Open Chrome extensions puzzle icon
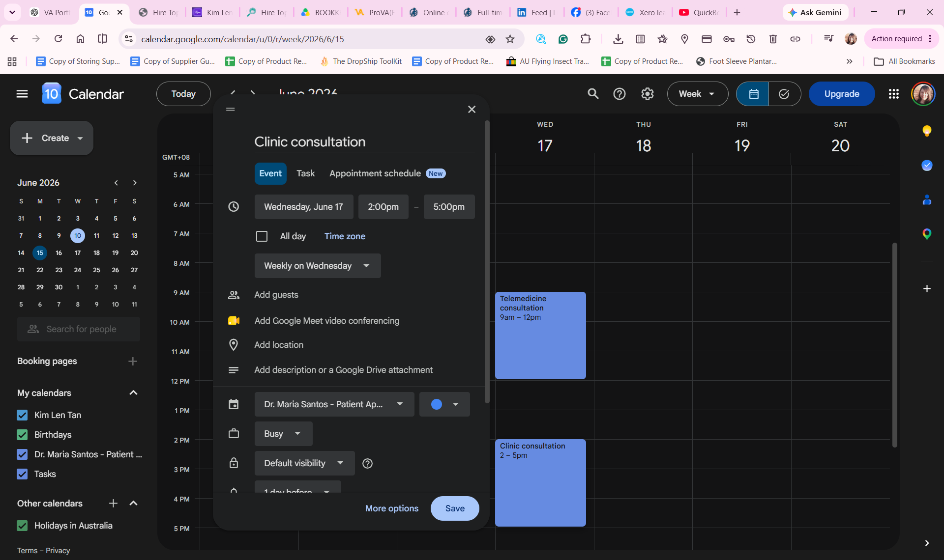Screen dimensions: 944x560 586,39
